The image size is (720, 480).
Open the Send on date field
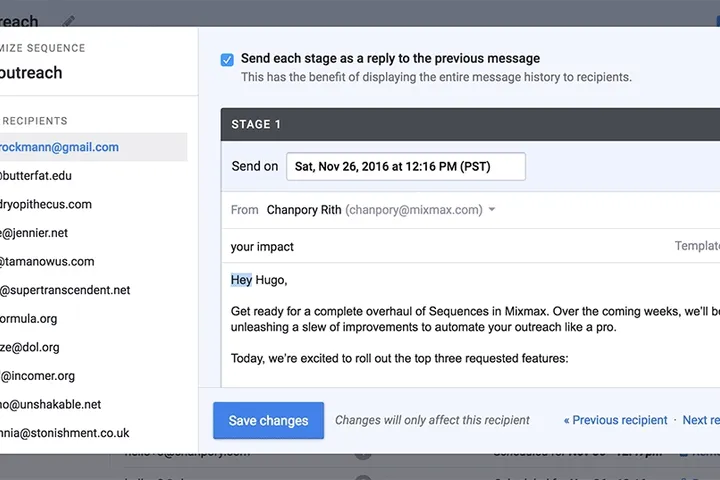405,166
